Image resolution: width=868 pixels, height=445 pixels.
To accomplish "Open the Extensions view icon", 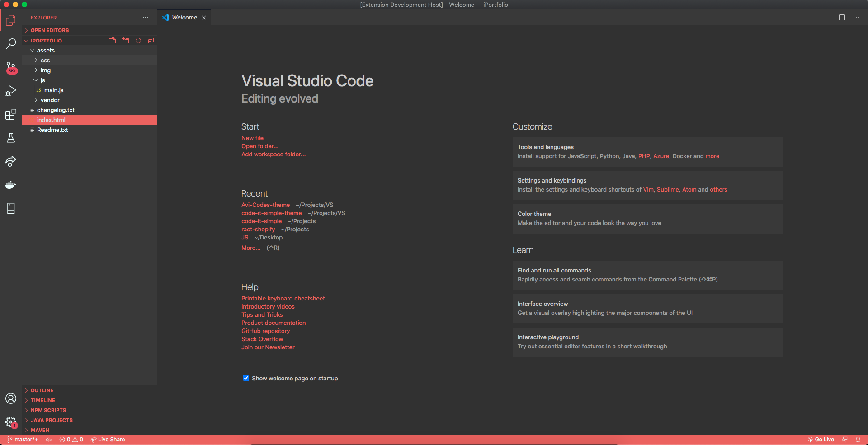I will point(11,114).
